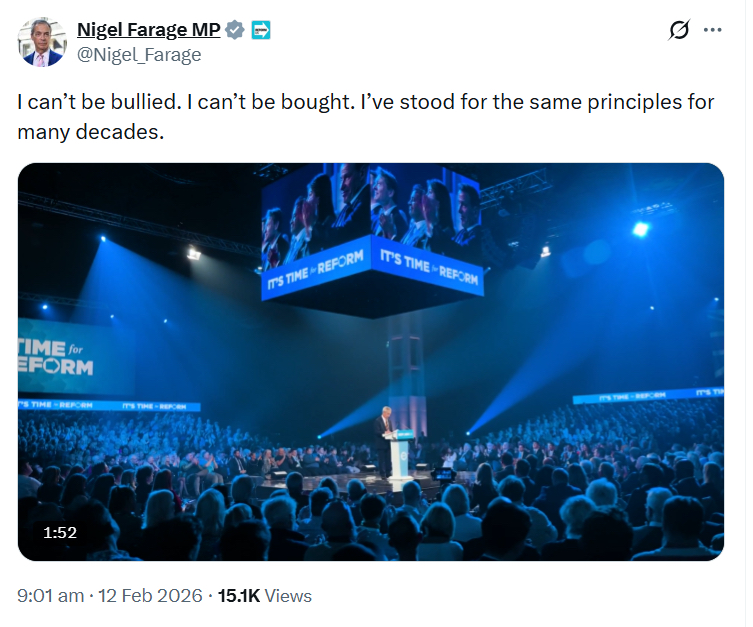753x627 pixels.
Task: Open Nigel Farage's profile avatar photo
Action: click(42, 42)
